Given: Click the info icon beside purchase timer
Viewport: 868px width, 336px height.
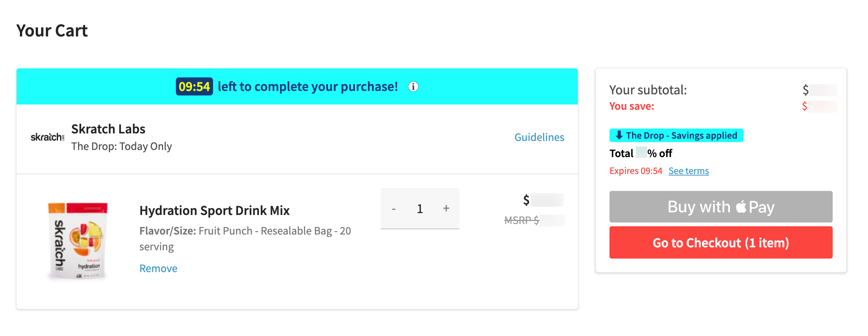Looking at the screenshot, I should [x=413, y=87].
